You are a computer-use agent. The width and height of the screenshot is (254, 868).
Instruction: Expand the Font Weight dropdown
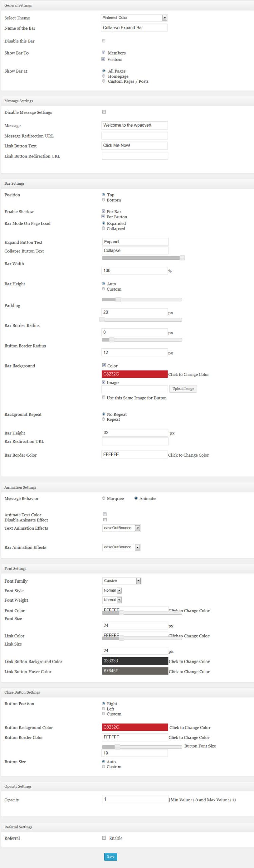(112, 600)
